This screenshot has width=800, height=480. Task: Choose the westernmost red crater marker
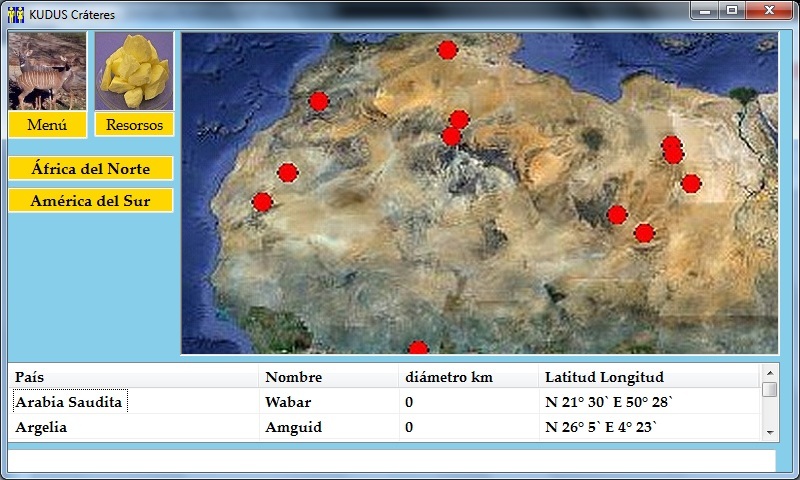(x=262, y=202)
